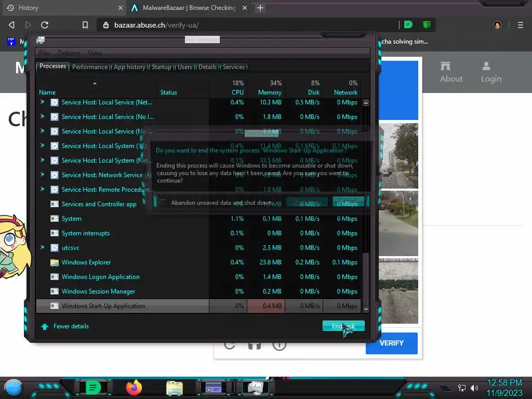Expand Service Host: Local System (12) row
The height and width of the screenshot is (399, 532).
pyautogui.click(x=42, y=145)
